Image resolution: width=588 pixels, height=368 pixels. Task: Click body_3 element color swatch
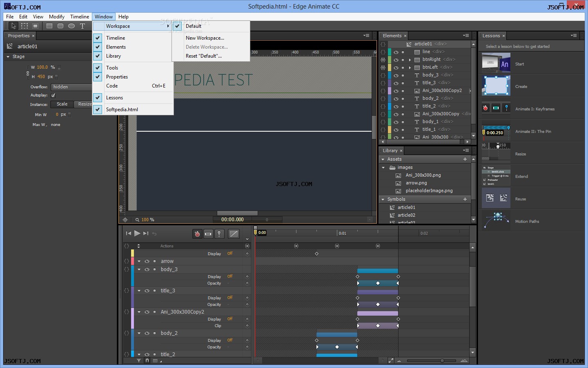pos(390,75)
